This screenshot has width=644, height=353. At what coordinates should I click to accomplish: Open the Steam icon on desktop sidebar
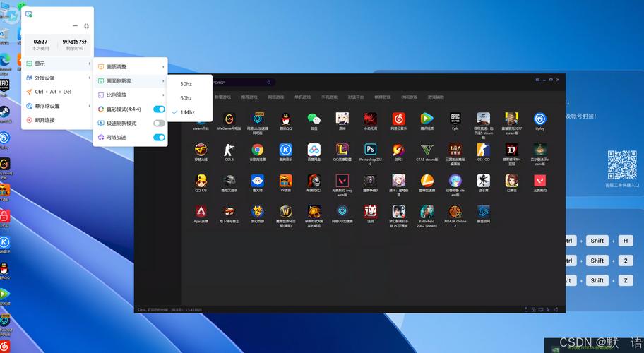(4, 112)
